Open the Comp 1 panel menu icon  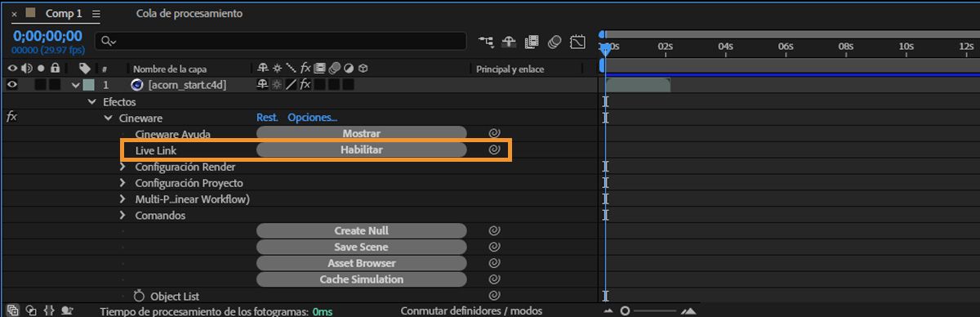tap(97, 14)
